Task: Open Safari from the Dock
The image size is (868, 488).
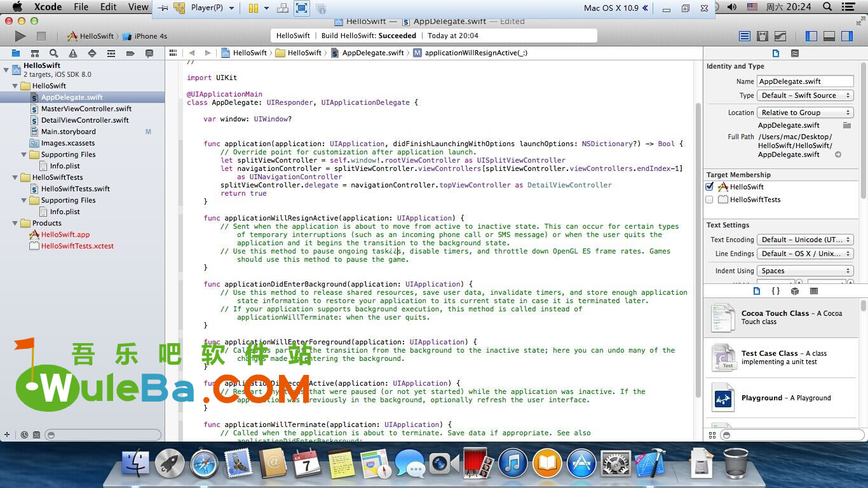Action: click(204, 463)
